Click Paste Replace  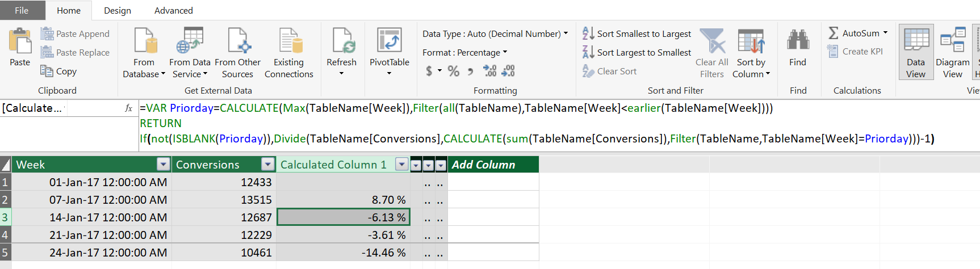point(75,53)
